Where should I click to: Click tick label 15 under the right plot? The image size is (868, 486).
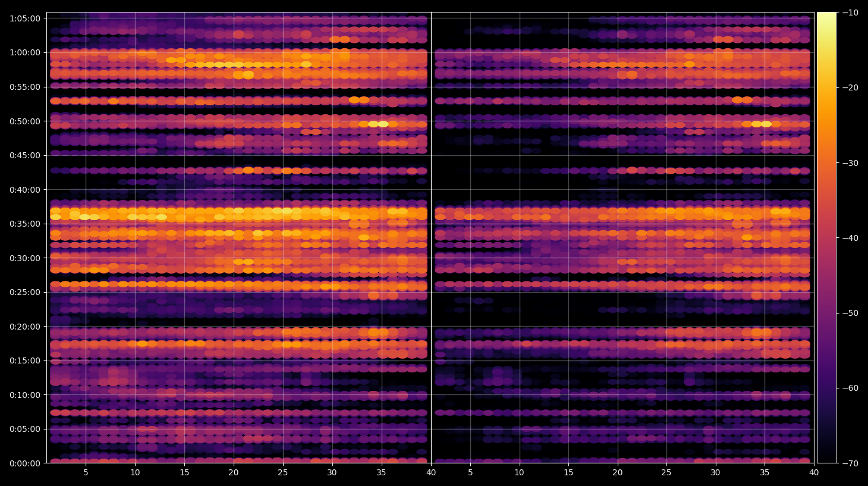pos(568,473)
